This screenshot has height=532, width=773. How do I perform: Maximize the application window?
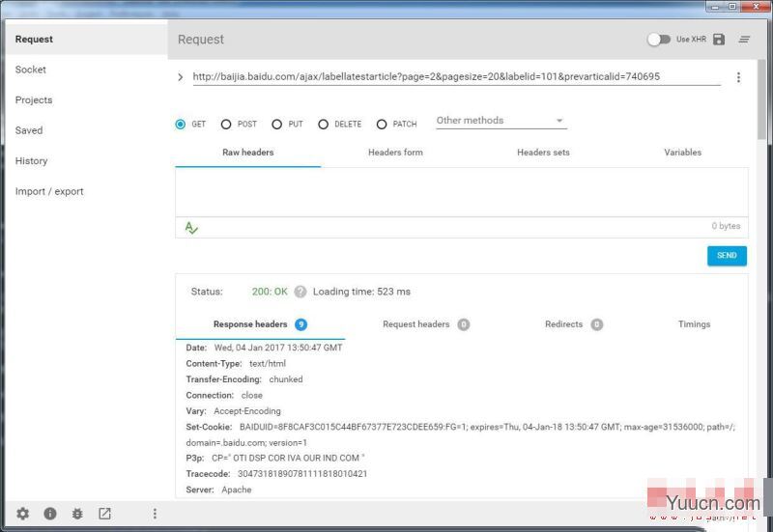[x=732, y=7]
